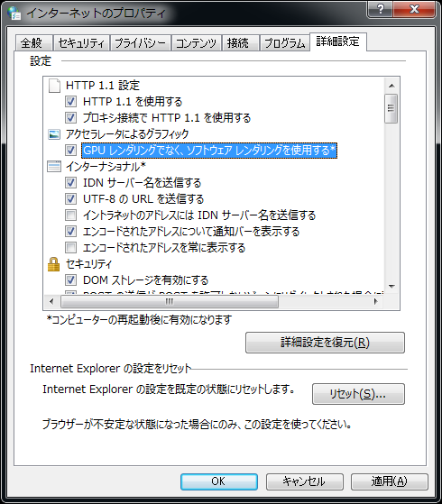
Task: Click the question mark help button
Action: 381,9
